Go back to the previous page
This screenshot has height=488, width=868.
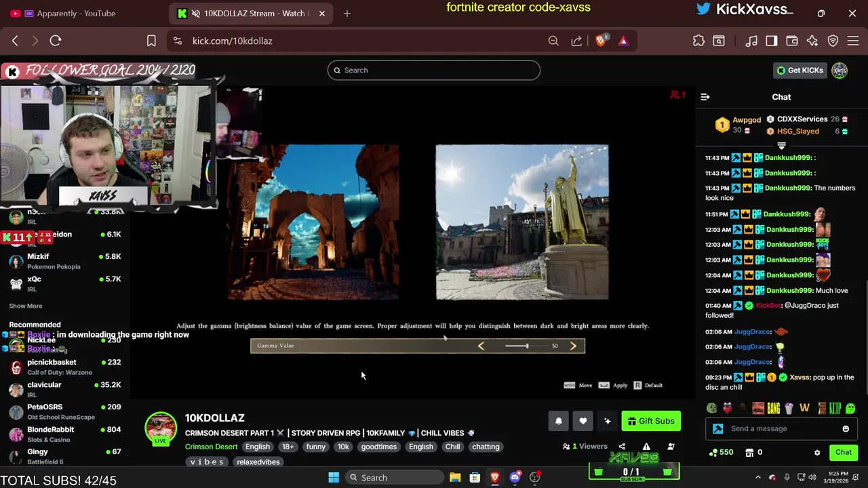(15, 41)
